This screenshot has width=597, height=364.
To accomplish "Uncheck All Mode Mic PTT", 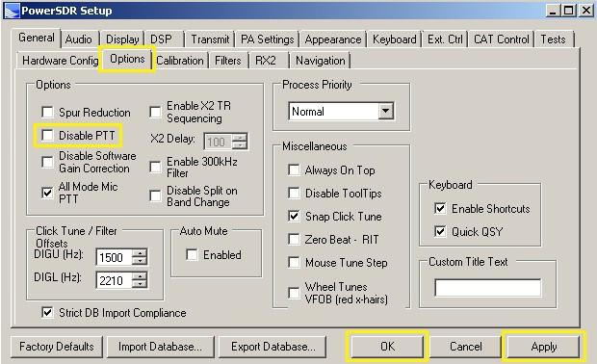I will pyautogui.click(x=47, y=193).
